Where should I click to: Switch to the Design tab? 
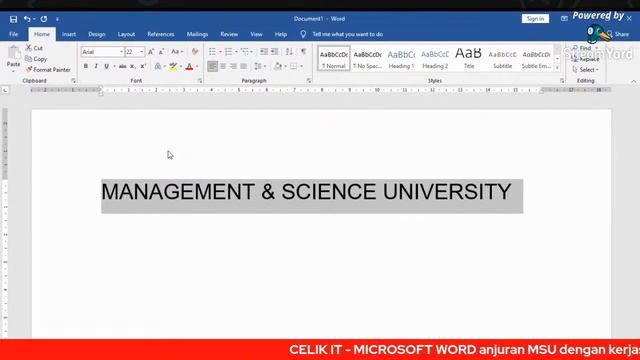coord(97,34)
